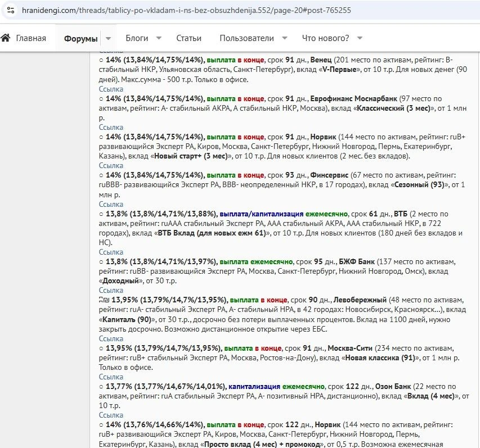Open the Блоги menu item
This screenshot has height=448, width=480.
[137, 38]
